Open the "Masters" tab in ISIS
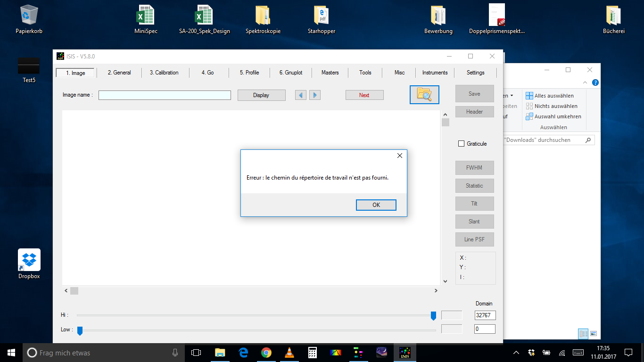 click(330, 73)
